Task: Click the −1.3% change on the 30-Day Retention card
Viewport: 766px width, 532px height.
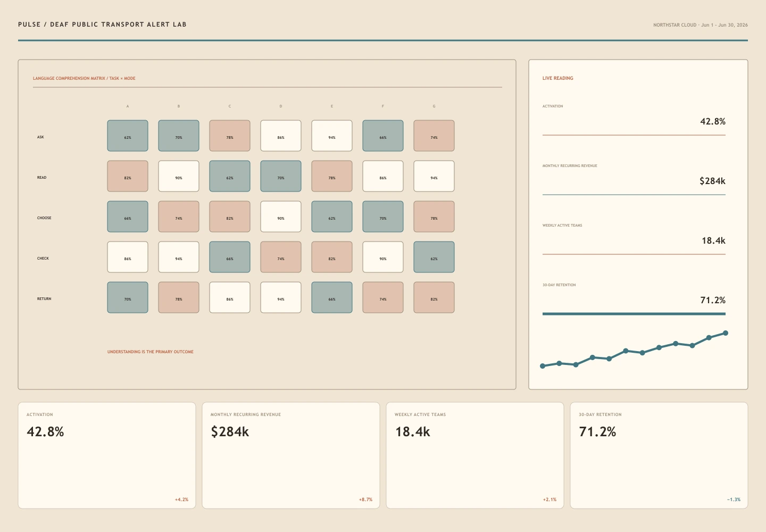Action: 734,500
